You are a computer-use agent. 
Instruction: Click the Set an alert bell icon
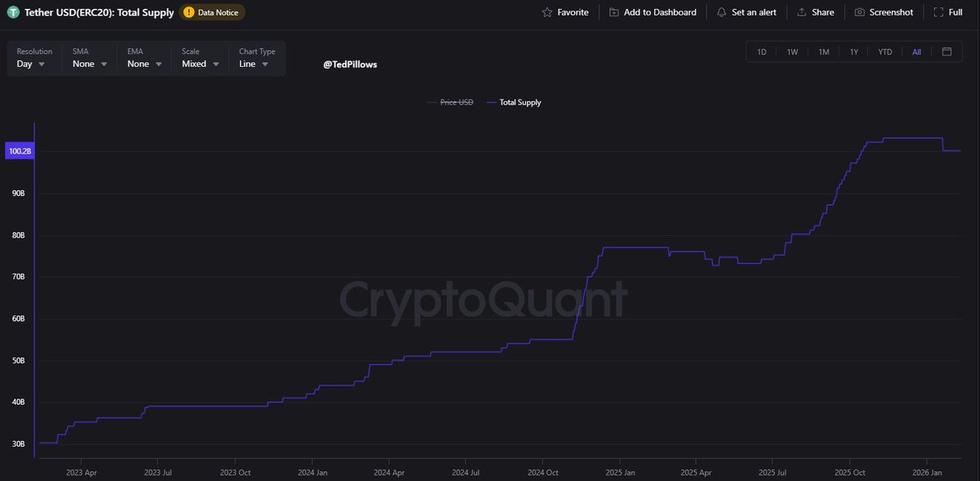721,12
